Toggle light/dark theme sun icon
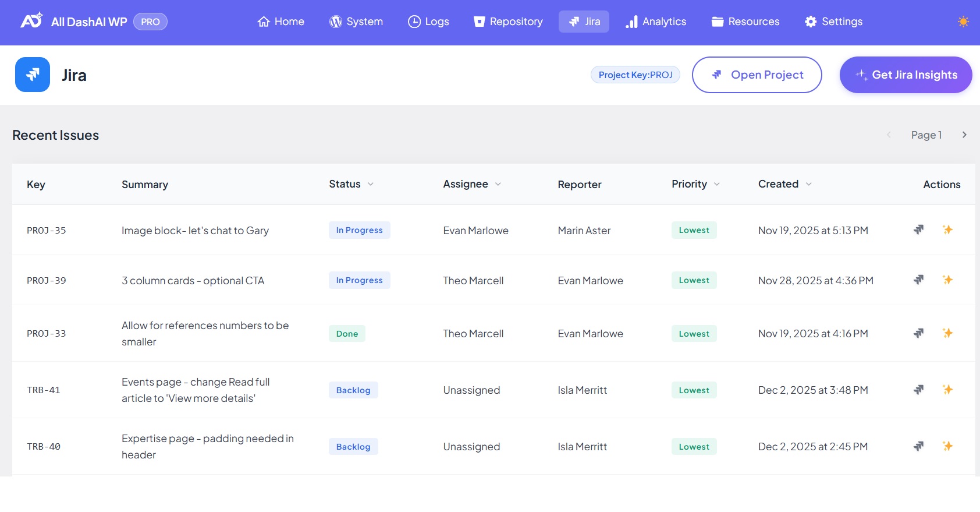980x512 pixels. [963, 22]
